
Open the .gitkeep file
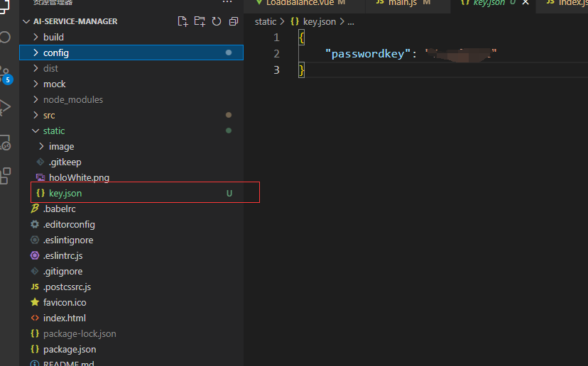[131, 162]
